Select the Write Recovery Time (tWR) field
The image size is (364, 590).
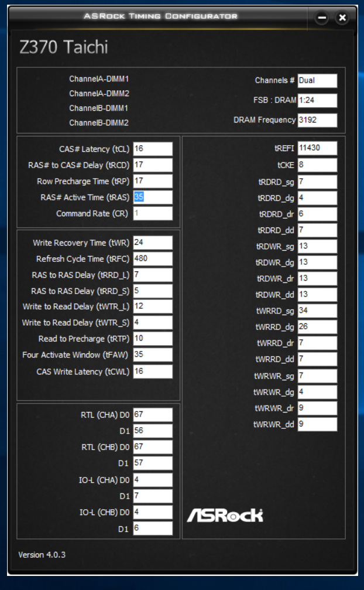[x=153, y=243]
